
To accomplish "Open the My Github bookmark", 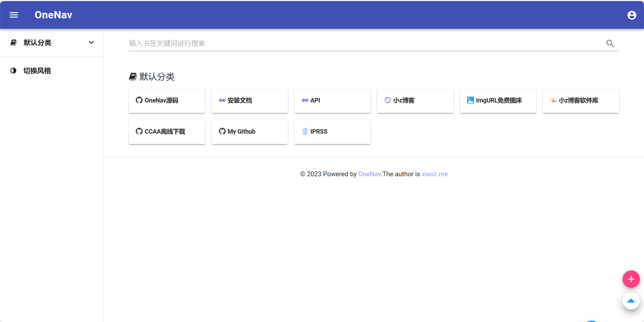I will (250, 132).
